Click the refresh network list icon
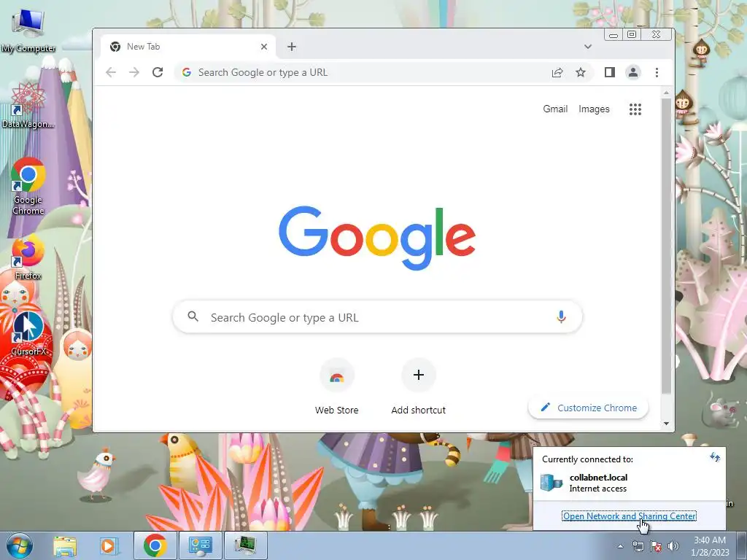The image size is (747, 560). (x=715, y=457)
